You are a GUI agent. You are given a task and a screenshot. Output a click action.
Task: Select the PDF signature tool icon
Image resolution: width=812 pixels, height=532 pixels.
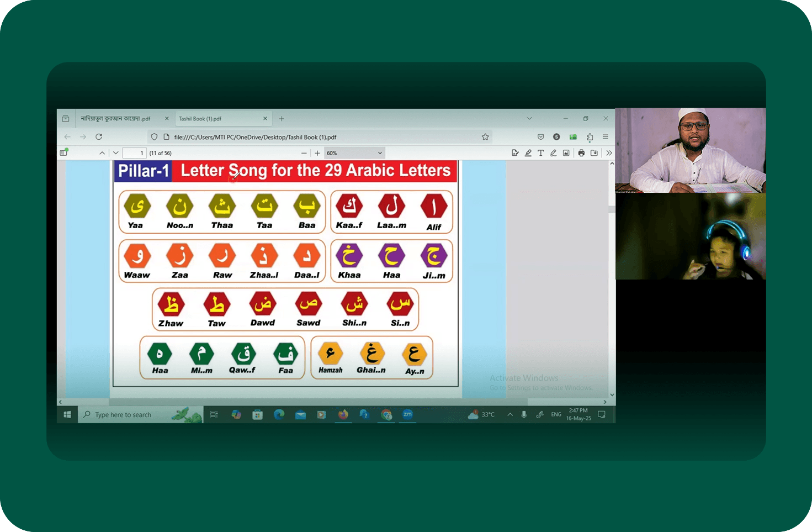click(x=515, y=153)
